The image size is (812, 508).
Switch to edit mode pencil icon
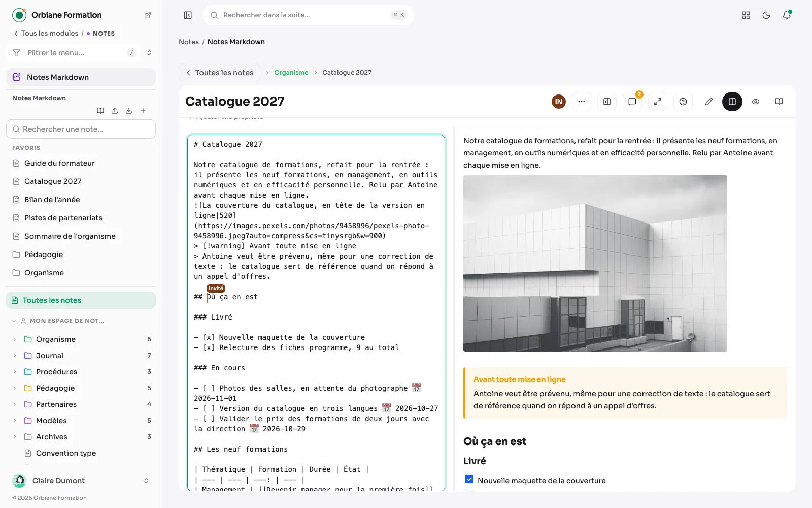[x=709, y=102]
